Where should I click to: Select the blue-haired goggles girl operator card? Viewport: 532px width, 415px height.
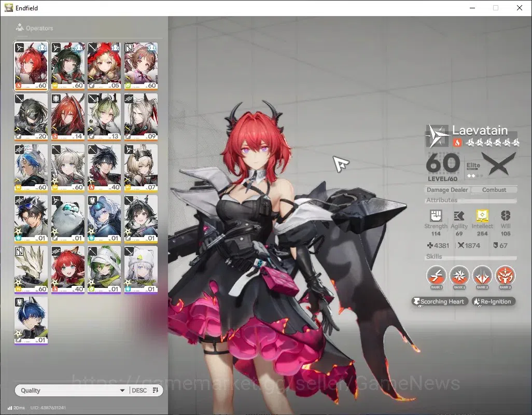104,219
